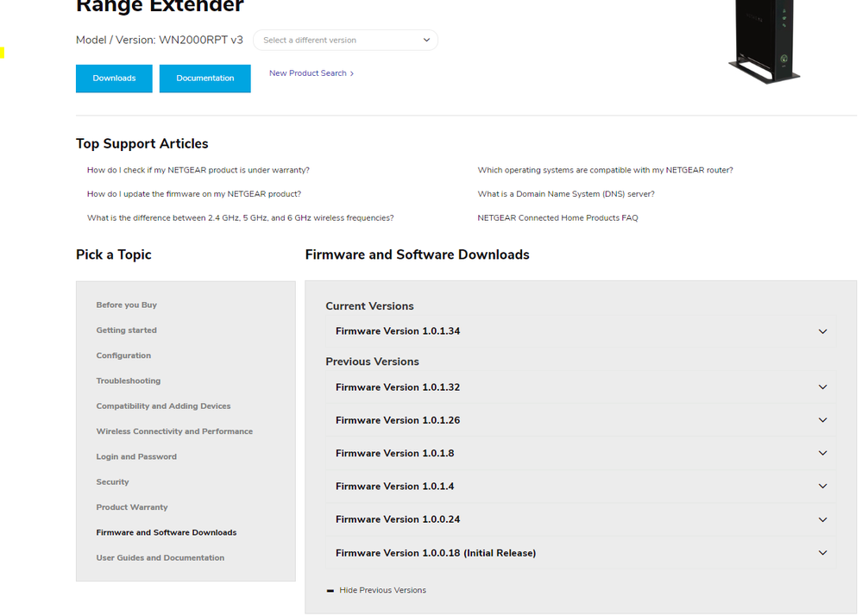Expand Firmware Version 1.0.1.8 chevron
Image resolution: width=862 pixels, height=616 pixels.
point(822,453)
